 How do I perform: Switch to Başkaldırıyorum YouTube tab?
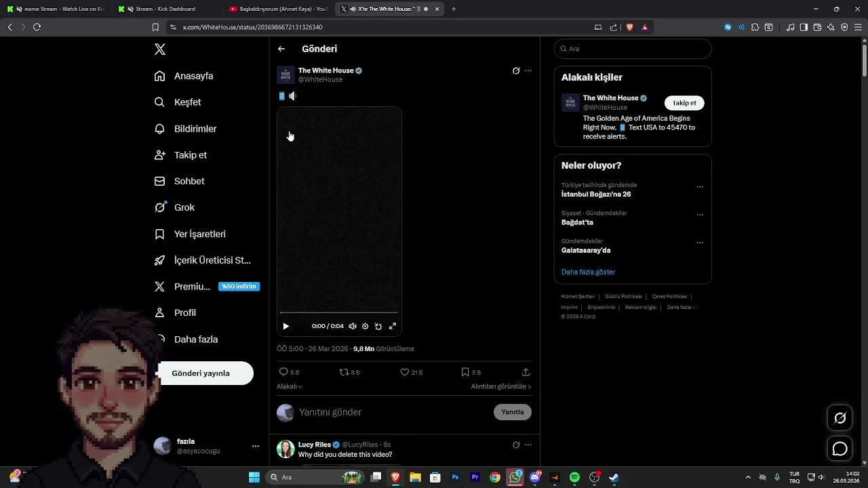(278, 9)
